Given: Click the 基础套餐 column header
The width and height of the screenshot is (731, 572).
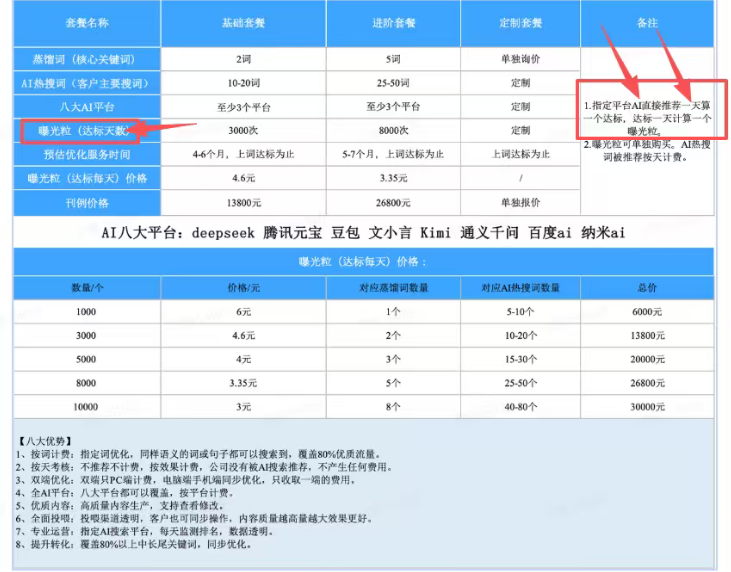Looking at the screenshot, I should click(x=243, y=23).
